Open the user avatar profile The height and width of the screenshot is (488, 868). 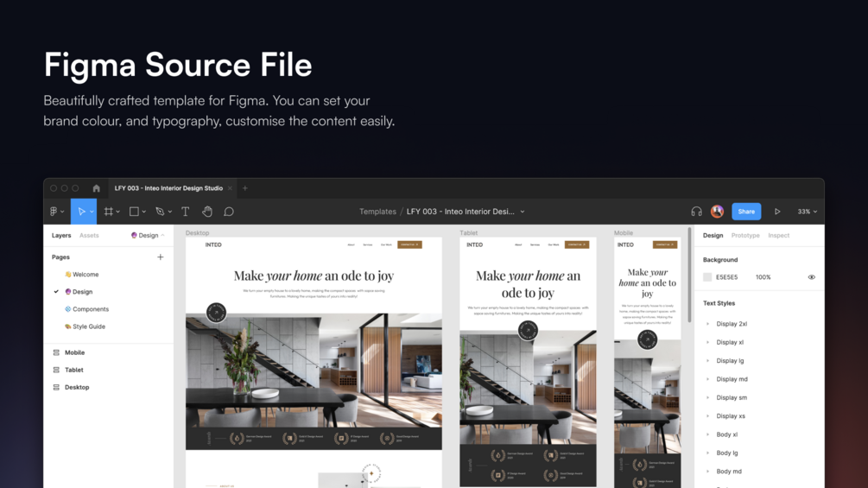(x=717, y=211)
